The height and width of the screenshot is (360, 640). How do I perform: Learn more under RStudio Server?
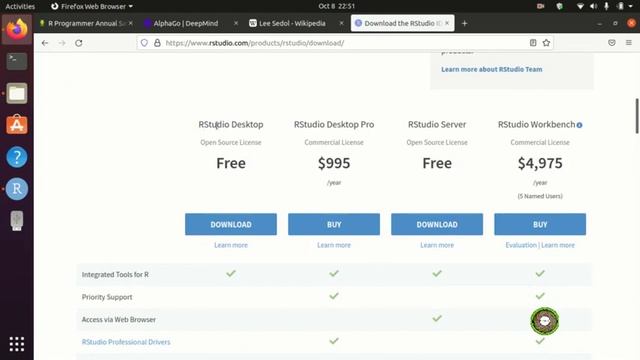437,245
